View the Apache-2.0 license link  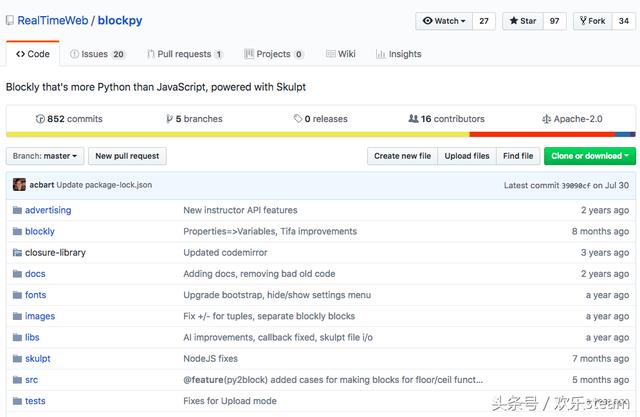click(572, 119)
